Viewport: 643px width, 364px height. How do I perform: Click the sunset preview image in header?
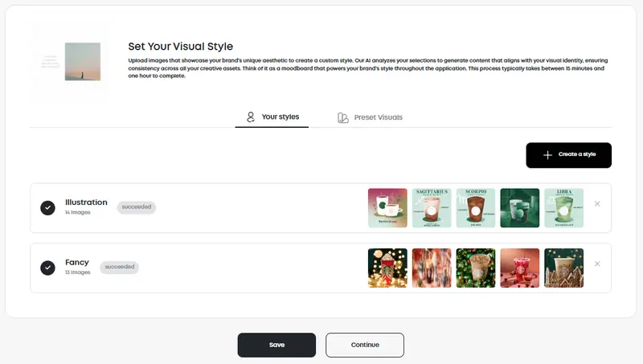83,62
